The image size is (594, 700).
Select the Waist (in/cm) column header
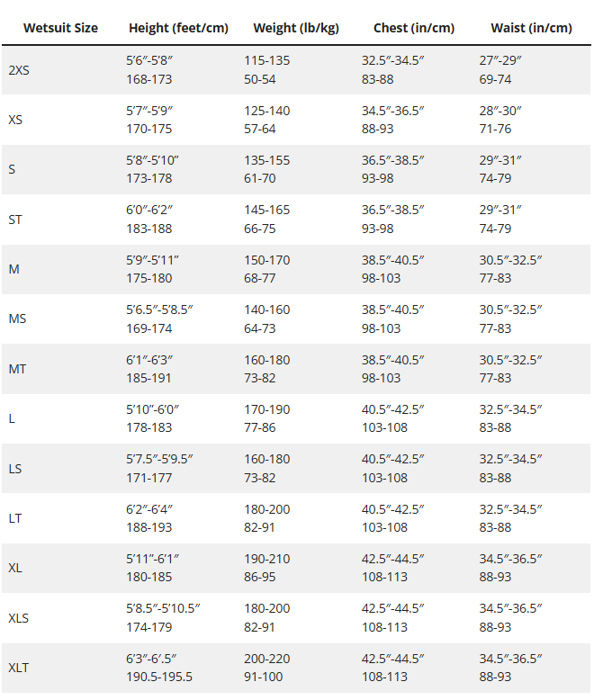pos(532,28)
